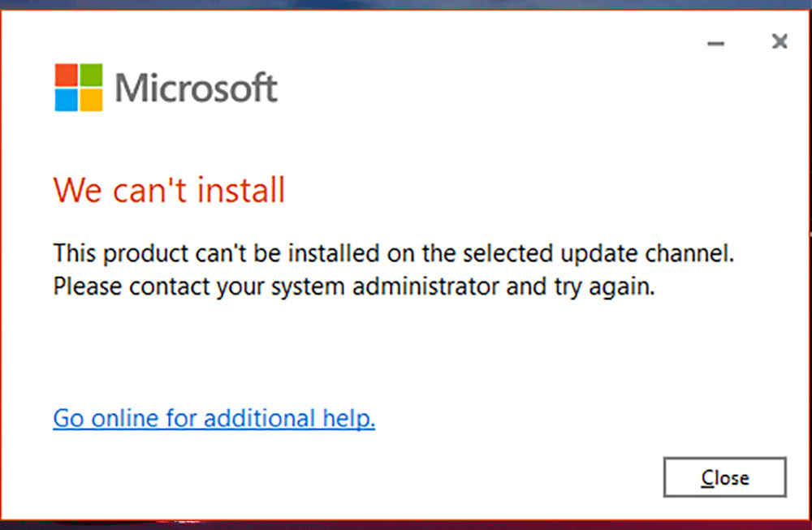
Task: Dismiss dialog using the top-right X icon
Action: [780, 41]
